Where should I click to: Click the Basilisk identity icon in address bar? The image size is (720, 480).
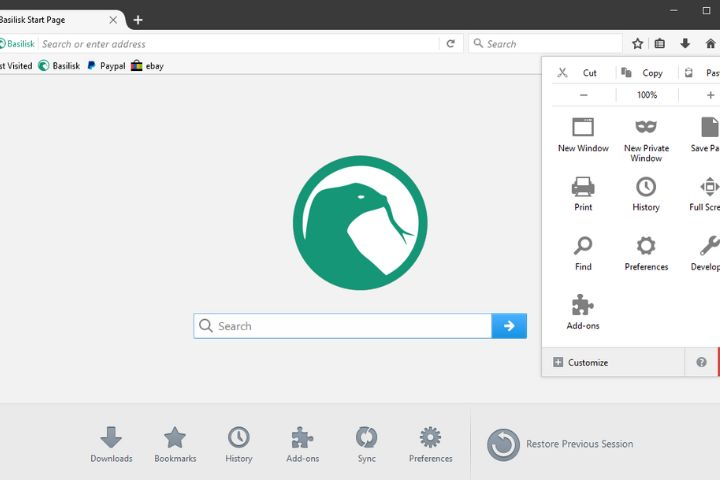pyautogui.click(x=17, y=44)
